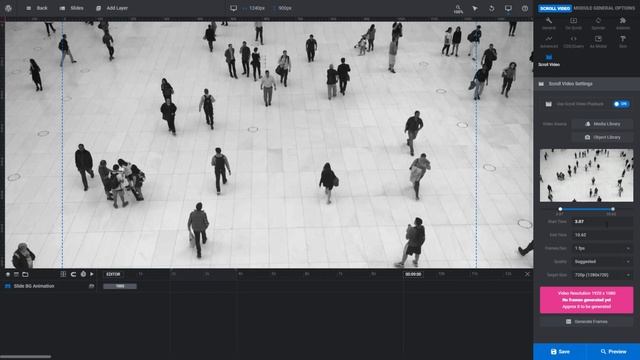Click the monitor icon near help
Image resolution: width=640 pixels, height=360 pixels.
[x=508, y=8]
